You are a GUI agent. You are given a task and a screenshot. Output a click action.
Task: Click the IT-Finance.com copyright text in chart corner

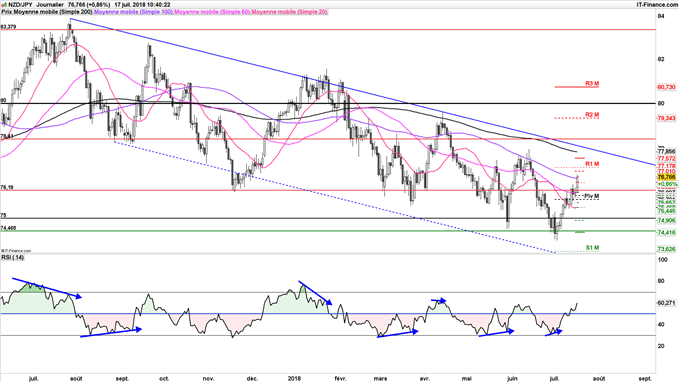[16, 250]
